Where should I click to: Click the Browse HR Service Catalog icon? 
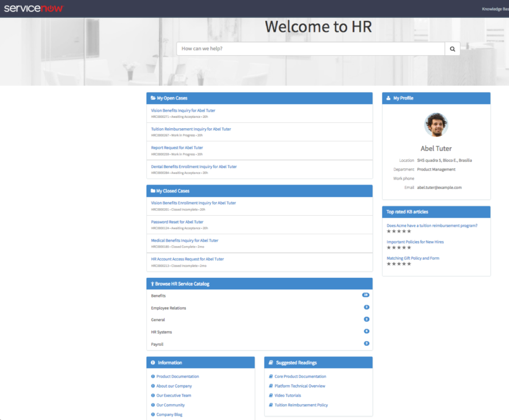click(153, 284)
